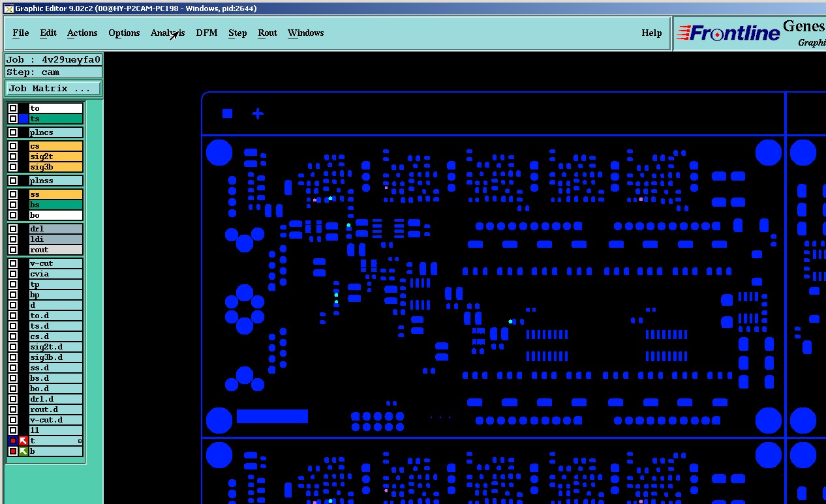Screen dimensions: 826x504
Task: Select the layer name bo
Action: point(56,215)
